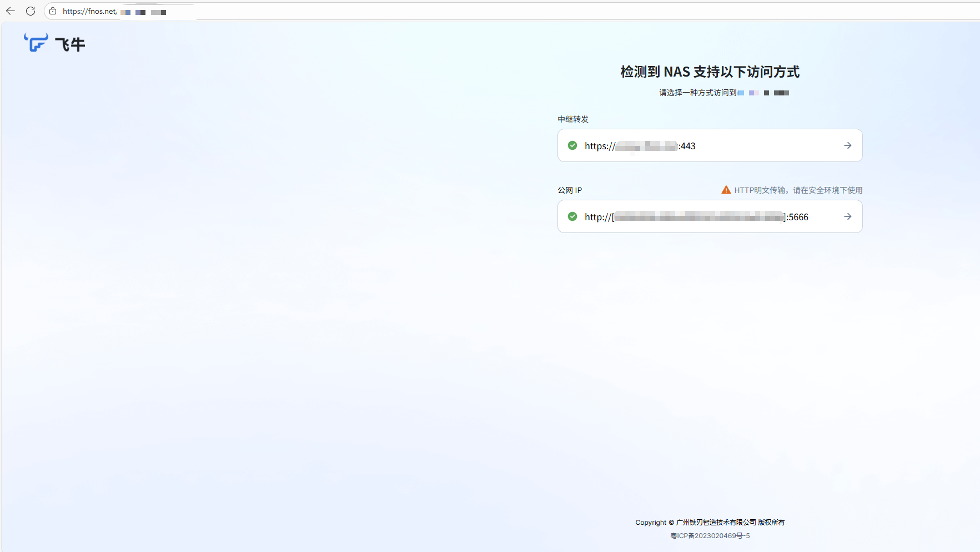Click the arrow on the :443 relay row
Image resolution: width=980 pixels, height=552 pixels.
pyautogui.click(x=847, y=145)
